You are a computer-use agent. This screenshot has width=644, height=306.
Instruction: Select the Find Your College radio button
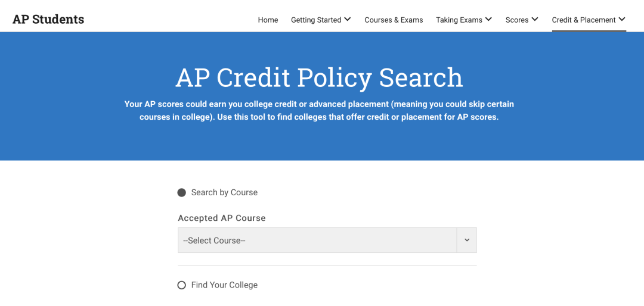[x=181, y=285]
